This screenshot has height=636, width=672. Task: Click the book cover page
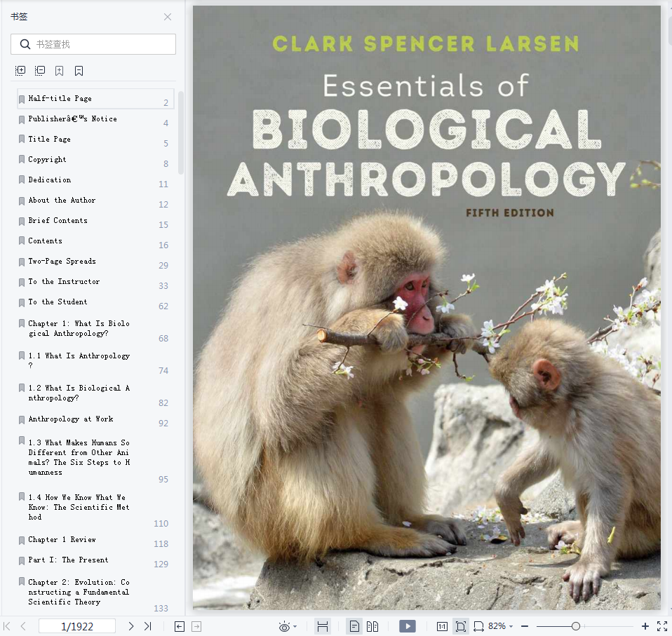point(426,308)
